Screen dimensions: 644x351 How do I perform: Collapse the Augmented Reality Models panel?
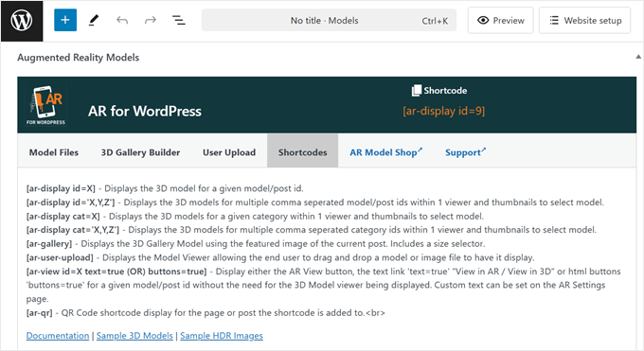[x=638, y=57]
